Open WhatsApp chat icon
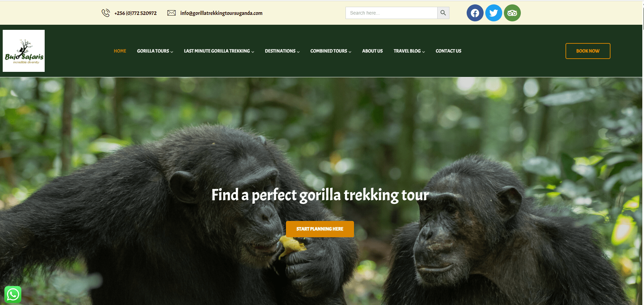The image size is (644, 305). (x=13, y=294)
